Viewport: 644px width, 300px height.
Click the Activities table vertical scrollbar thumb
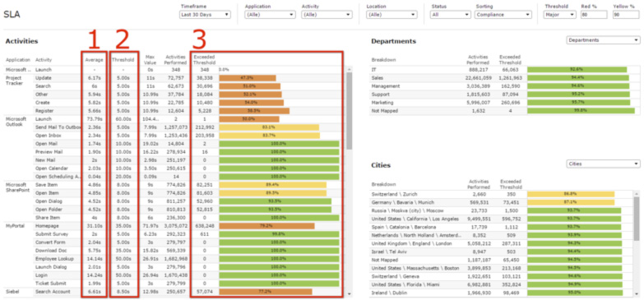(x=349, y=111)
